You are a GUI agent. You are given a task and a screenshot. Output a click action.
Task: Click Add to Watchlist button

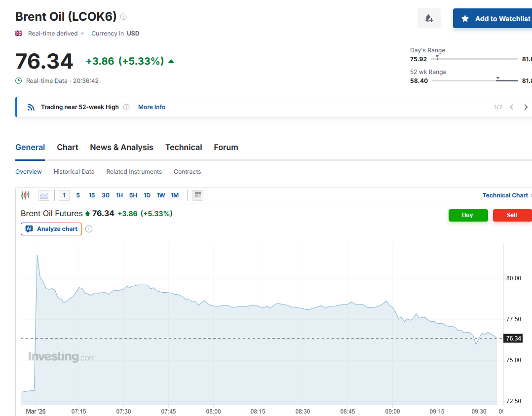click(x=493, y=19)
